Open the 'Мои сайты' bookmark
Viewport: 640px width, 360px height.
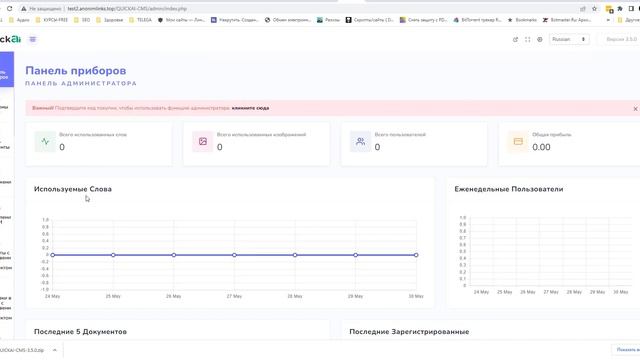(x=182, y=20)
